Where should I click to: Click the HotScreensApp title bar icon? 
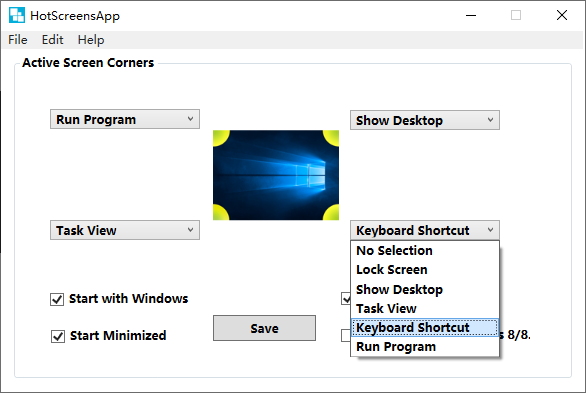17,15
